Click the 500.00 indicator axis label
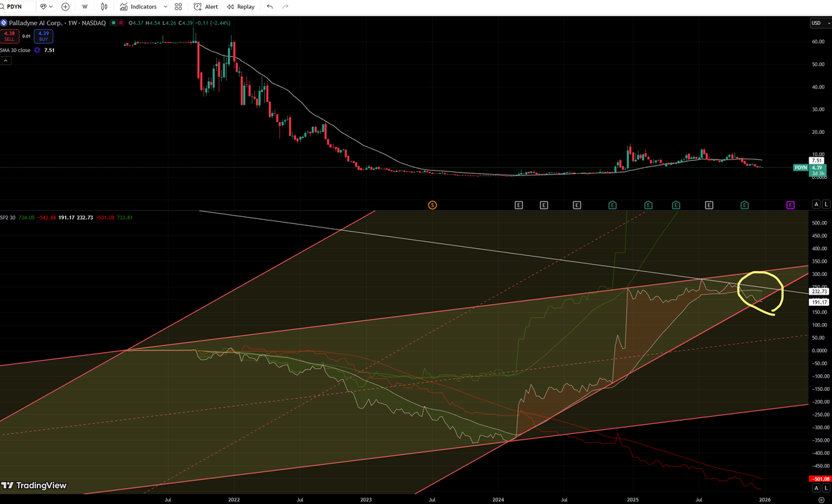The width and height of the screenshot is (832, 504). pos(818,223)
